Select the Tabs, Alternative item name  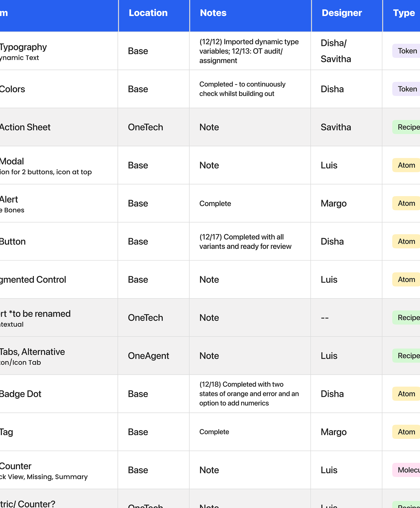[x=32, y=352]
